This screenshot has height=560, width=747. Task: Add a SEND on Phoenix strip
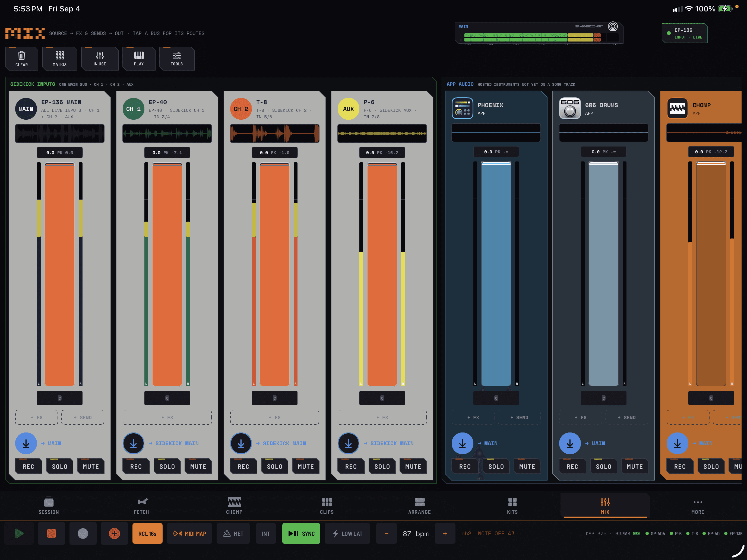pos(519,417)
